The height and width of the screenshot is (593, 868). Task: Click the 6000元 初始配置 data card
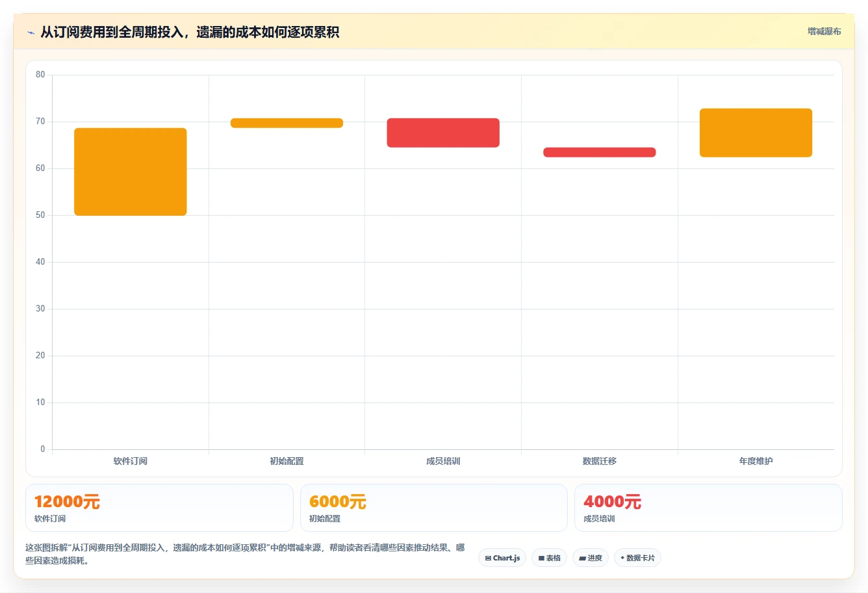434,508
